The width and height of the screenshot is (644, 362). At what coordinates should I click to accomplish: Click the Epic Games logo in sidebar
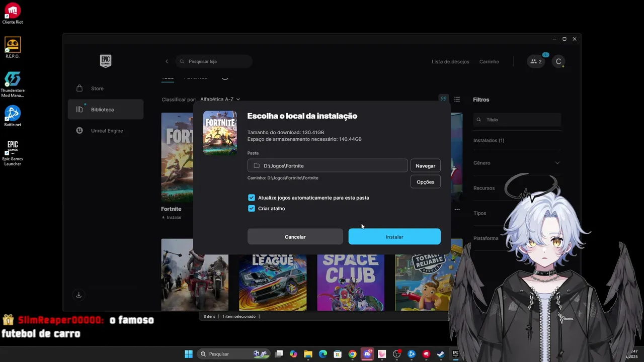[x=105, y=61]
